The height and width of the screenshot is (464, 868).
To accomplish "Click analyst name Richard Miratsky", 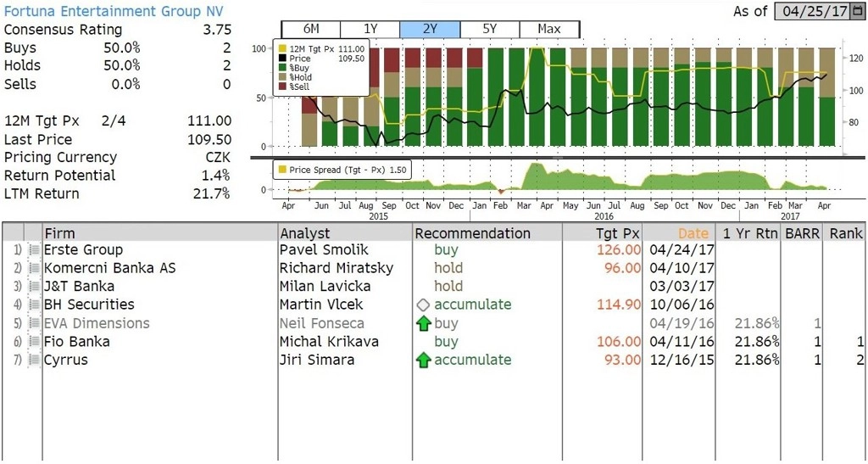I will (x=337, y=269).
